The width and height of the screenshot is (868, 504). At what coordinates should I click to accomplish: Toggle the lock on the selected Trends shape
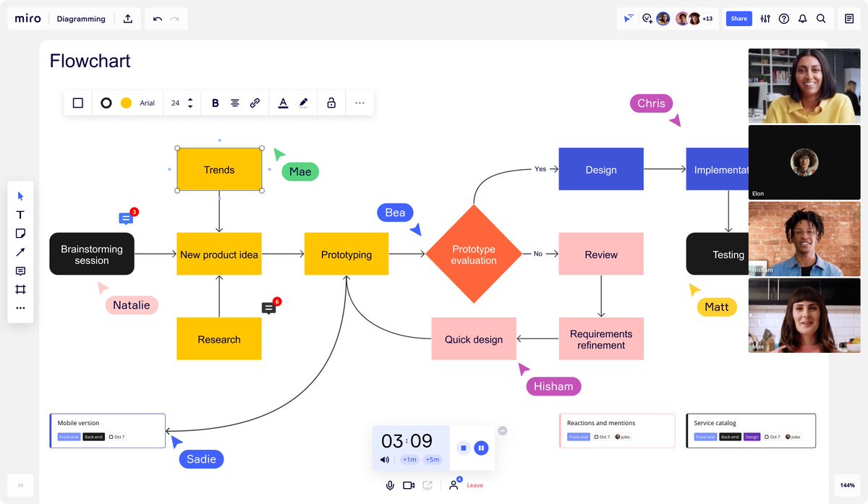(331, 103)
